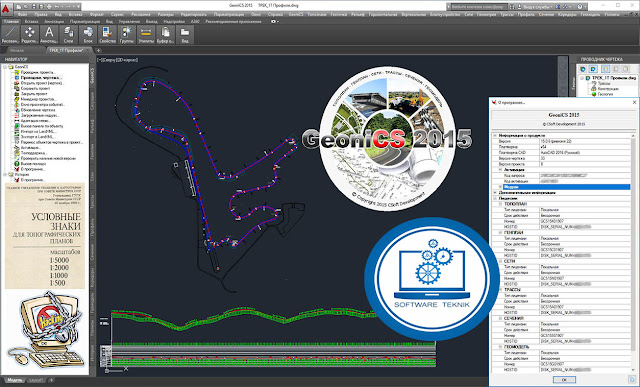Click the viewport label [Сверху][2D-каркас]
The image size is (640, 387).
coord(118,60)
